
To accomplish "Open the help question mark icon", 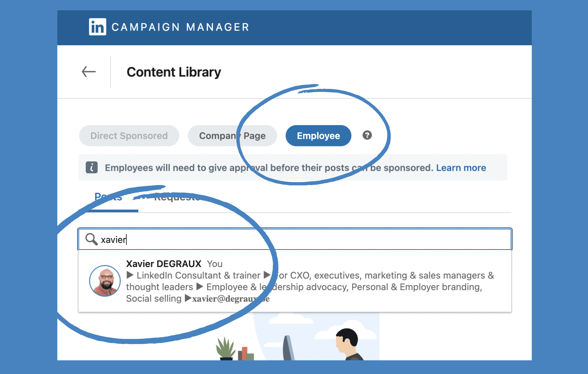I will (367, 135).
